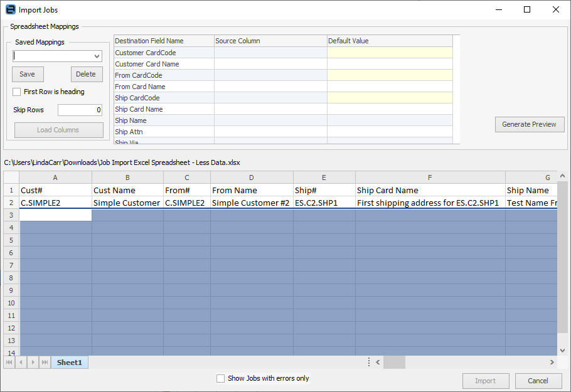Enable First Row is heading checkbox
Viewport: 571px width, 392px height.
click(18, 92)
